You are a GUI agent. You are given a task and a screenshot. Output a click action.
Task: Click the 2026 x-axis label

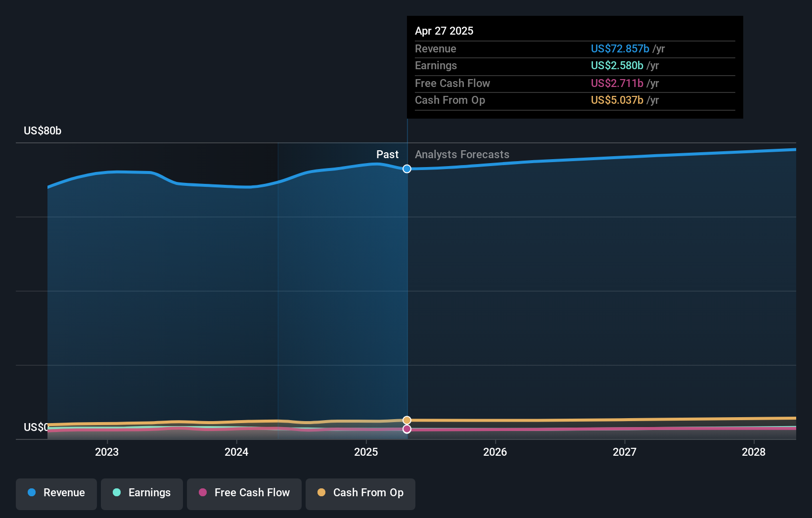click(x=495, y=452)
